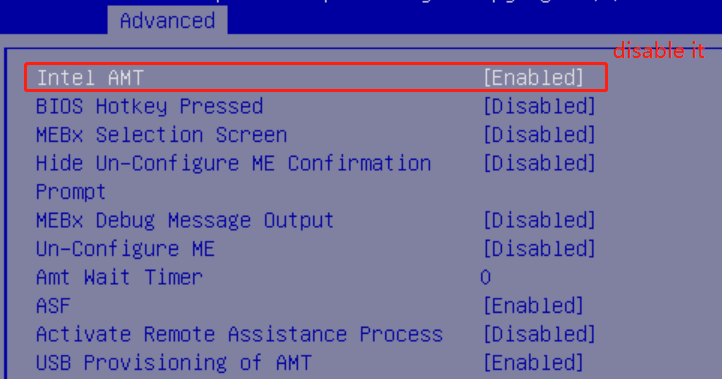Click the Amt Wait Timer value field
The image size is (722, 379).
pyautogui.click(x=485, y=277)
